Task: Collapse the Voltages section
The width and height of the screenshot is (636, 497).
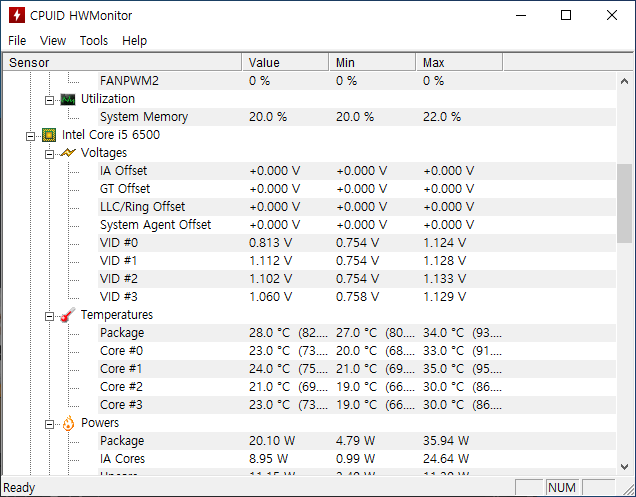Action: [49, 154]
